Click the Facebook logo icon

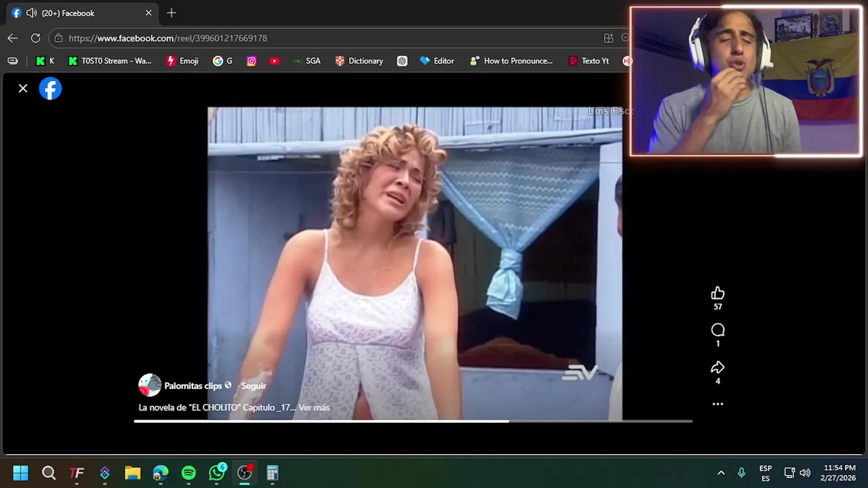coord(50,88)
